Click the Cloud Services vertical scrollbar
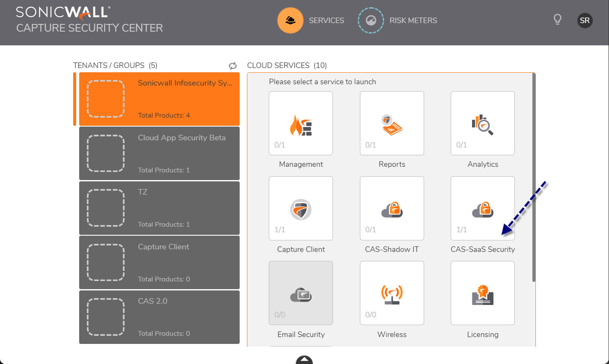This screenshot has height=364, width=609. click(534, 178)
